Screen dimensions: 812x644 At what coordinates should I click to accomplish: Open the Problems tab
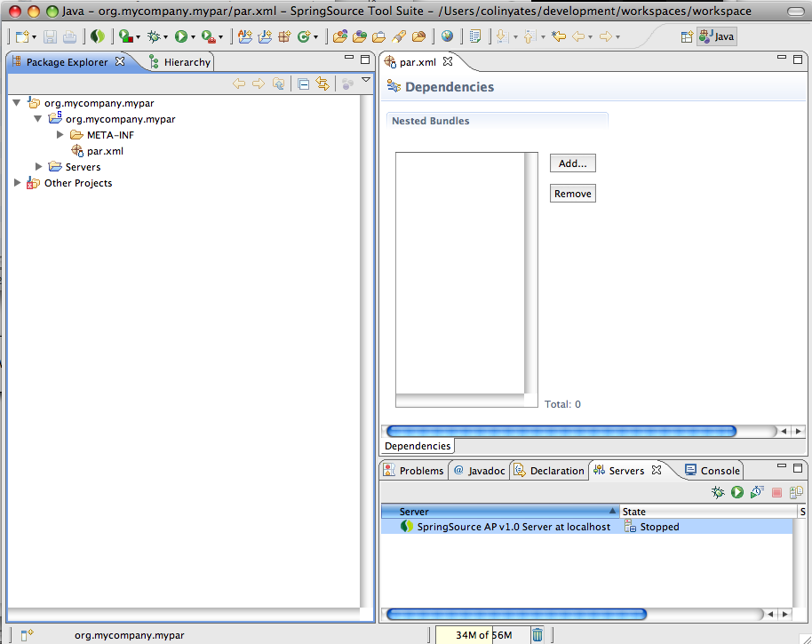click(414, 471)
